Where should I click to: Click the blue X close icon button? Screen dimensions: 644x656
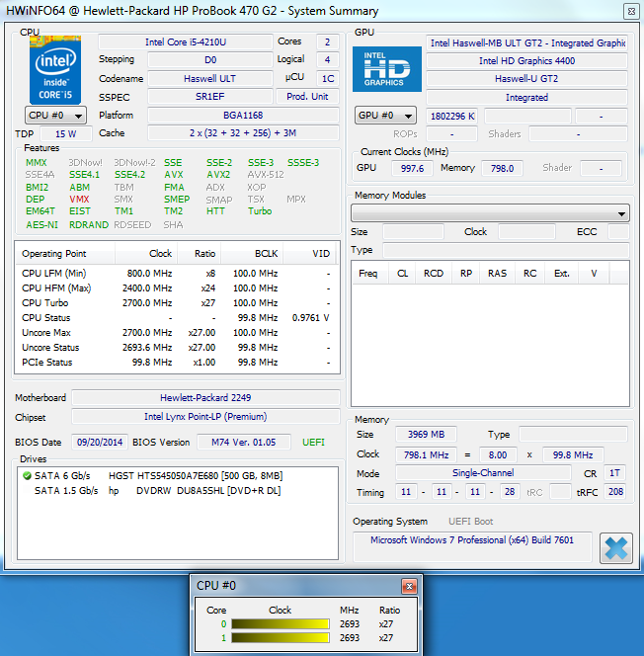(x=616, y=548)
